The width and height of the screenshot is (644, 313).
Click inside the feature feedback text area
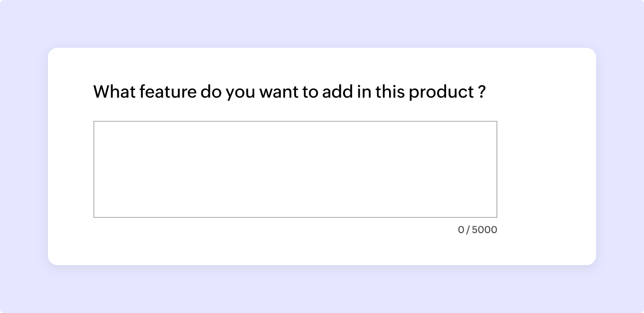(x=295, y=169)
